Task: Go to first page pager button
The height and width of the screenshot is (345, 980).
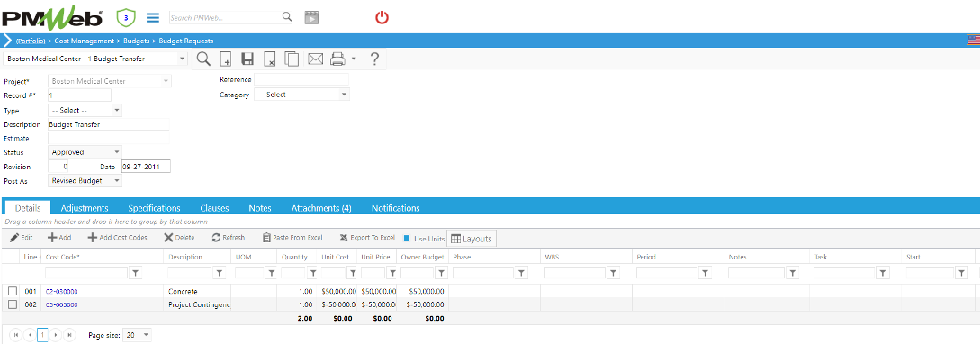Action: [15, 335]
